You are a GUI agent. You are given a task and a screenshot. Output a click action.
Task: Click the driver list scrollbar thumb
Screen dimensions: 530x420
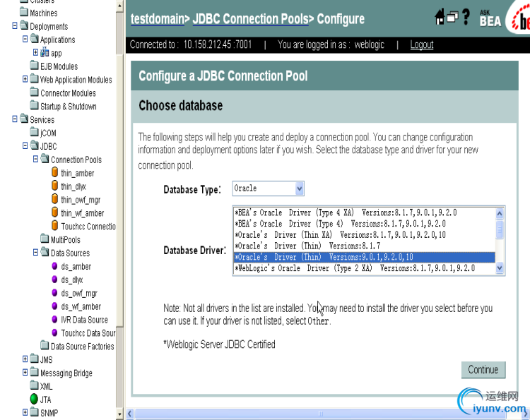point(500,229)
